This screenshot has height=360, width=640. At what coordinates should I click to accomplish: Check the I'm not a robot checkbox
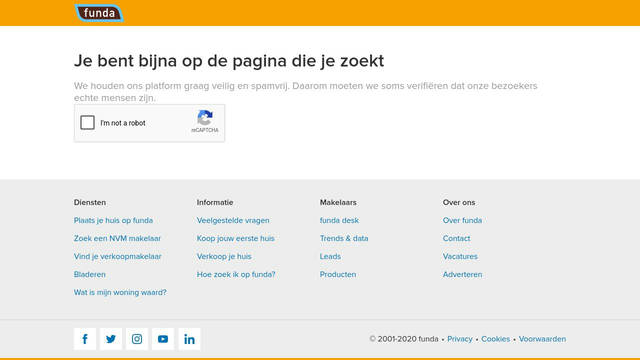pyautogui.click(x=87, y=122)
